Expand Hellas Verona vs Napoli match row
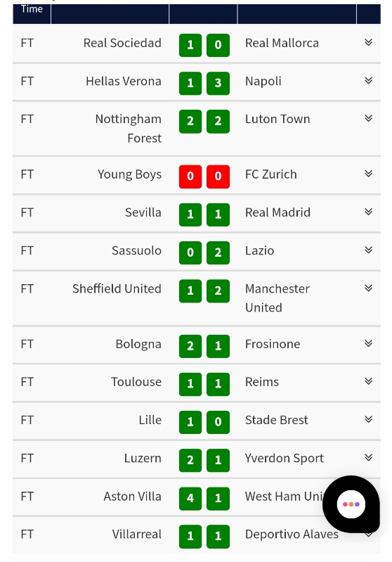The image size is (392, 562). [x=368, y=80]
